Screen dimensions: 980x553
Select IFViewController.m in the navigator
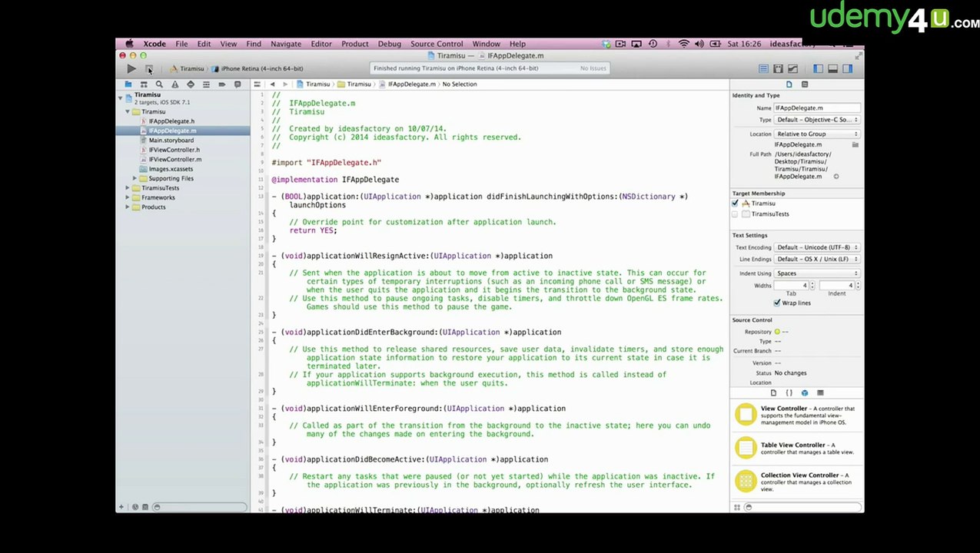click(174, 160)
